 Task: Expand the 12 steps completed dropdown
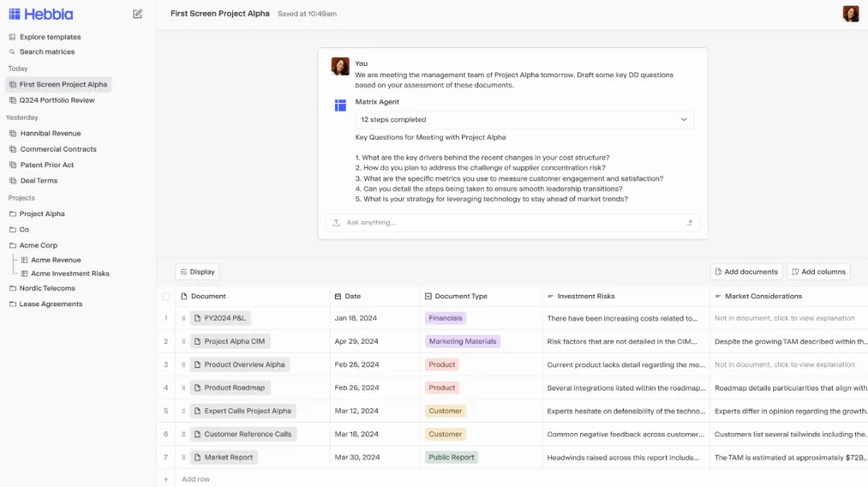click(x=524, y=120)
